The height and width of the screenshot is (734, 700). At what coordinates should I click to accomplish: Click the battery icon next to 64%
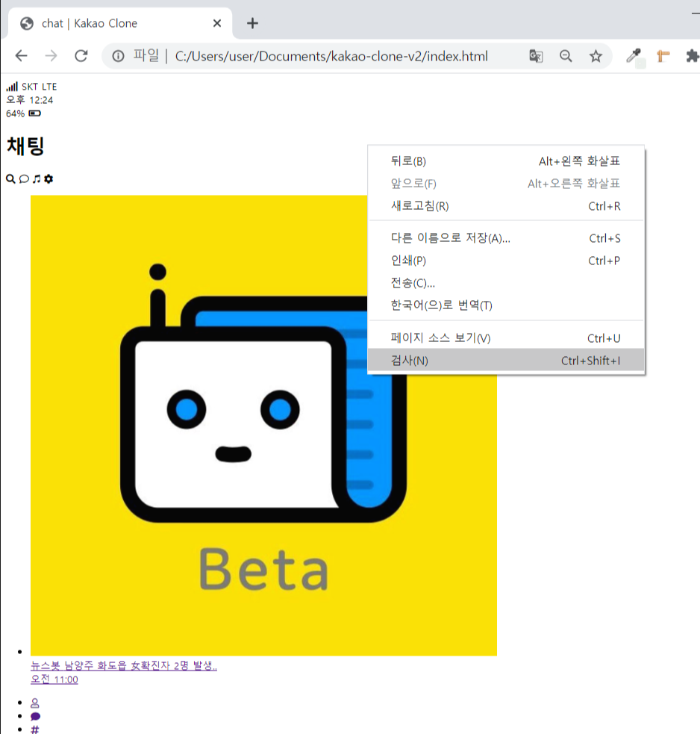[x=34, y=113]
